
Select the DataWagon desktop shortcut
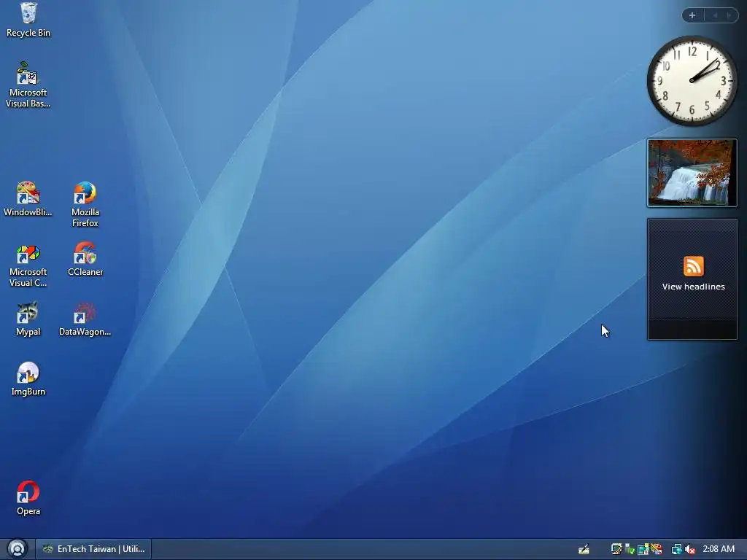85,319
